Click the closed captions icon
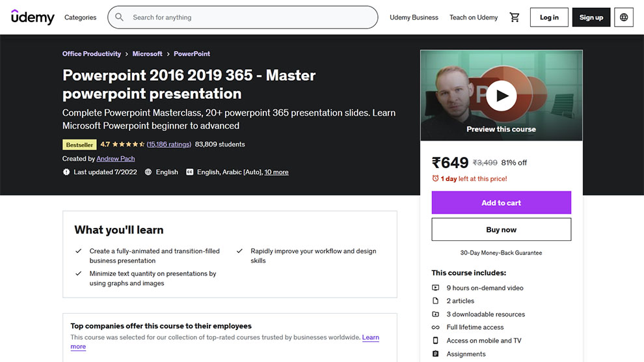 190,173
